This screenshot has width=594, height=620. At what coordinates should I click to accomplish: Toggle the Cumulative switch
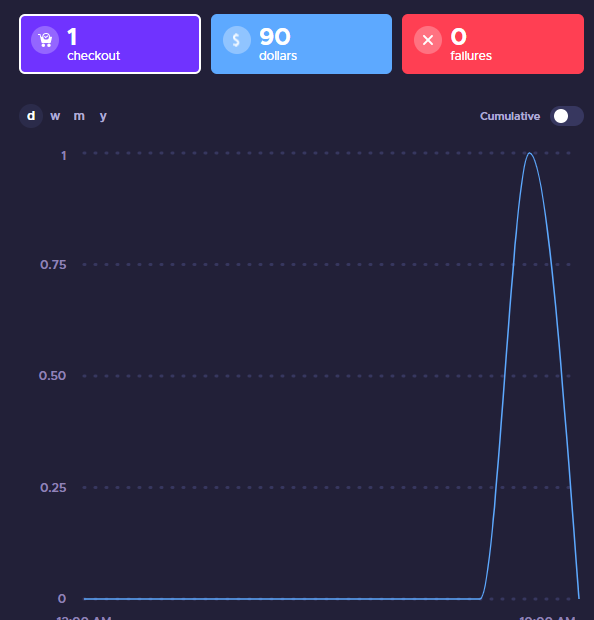566,116
